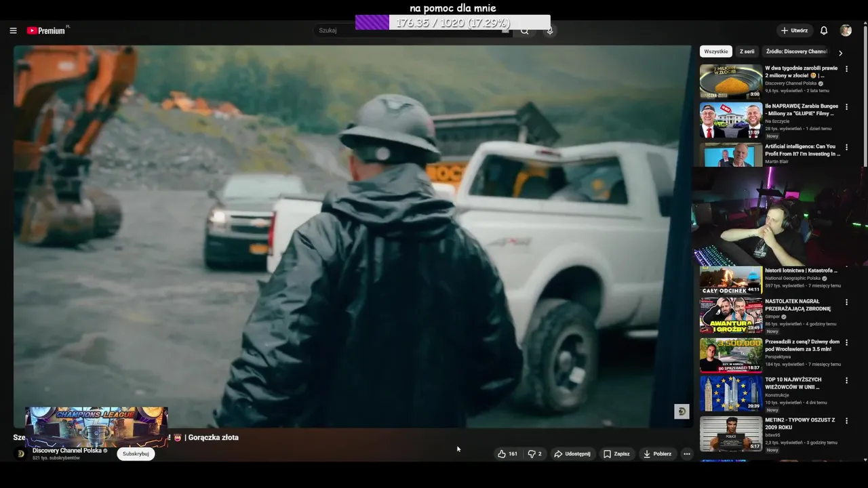The width and height of the screenshot is (868, 488).
Task: Click the Champions League overlay banner
Action: 96,427
